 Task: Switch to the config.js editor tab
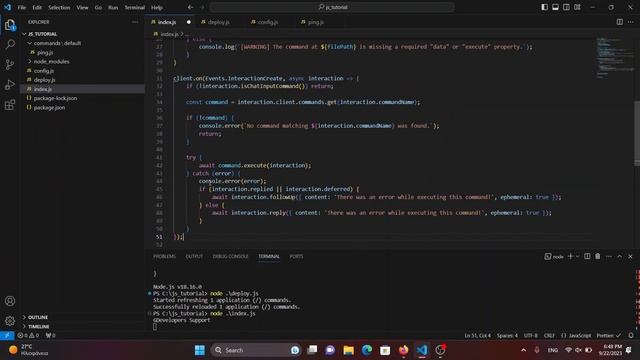click(x=268, y=22)
